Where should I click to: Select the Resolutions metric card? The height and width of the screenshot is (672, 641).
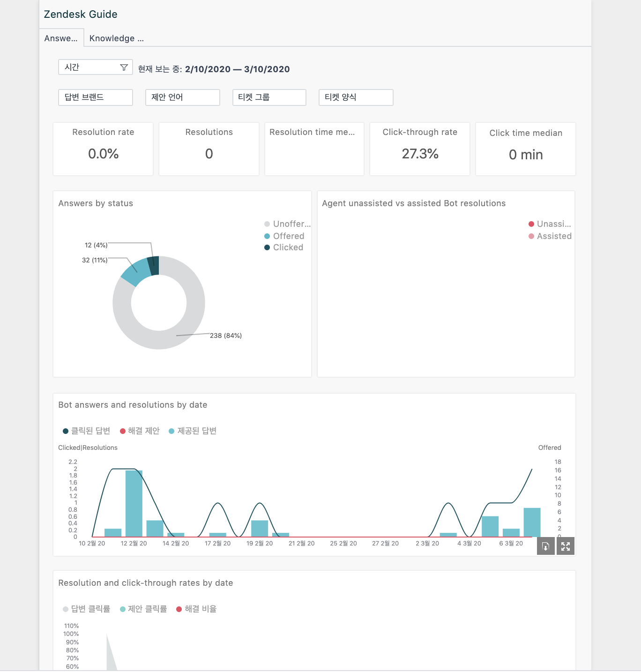click(209, 149)
